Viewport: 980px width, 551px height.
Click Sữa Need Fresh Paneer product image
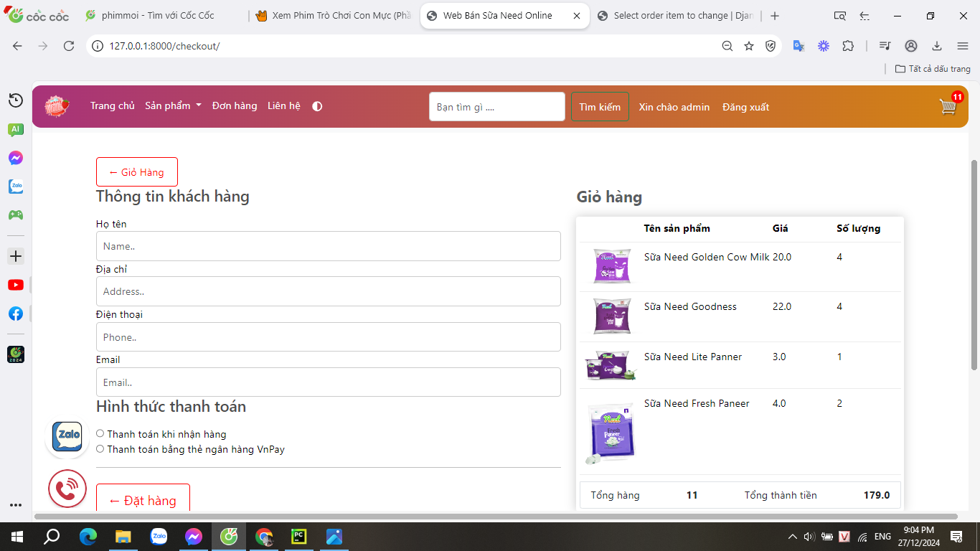[x=611, y=433]
